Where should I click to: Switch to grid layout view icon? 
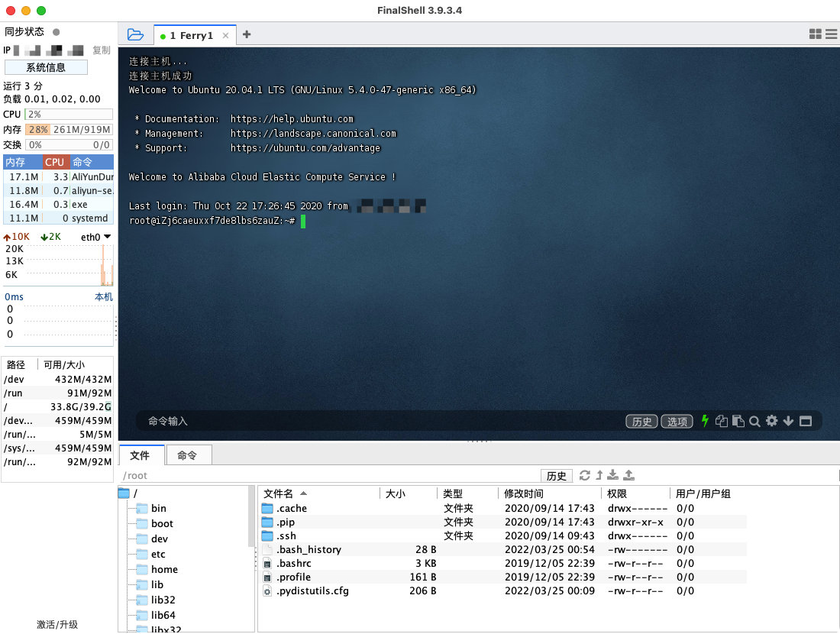(816, 34)
